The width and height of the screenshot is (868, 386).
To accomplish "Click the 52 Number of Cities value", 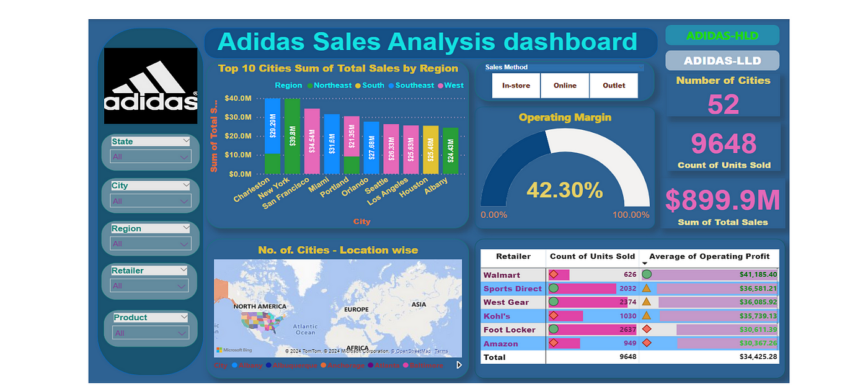I will pos(723,104).
